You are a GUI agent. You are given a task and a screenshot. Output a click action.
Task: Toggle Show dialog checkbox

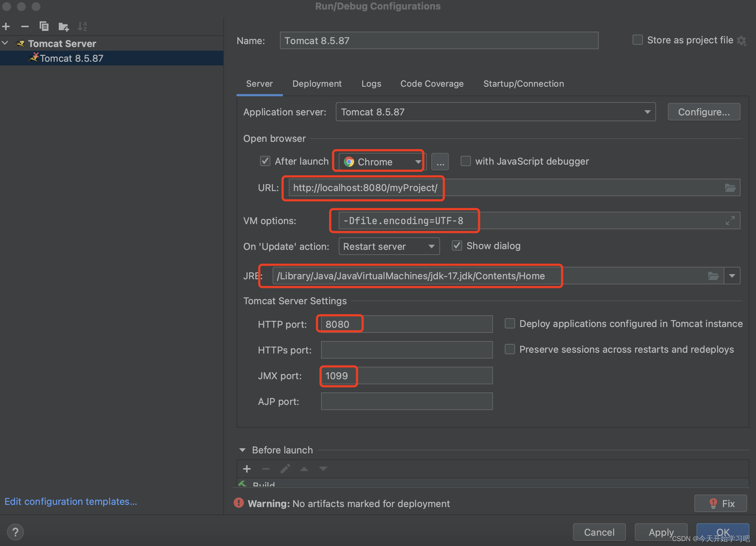(457, 245)
